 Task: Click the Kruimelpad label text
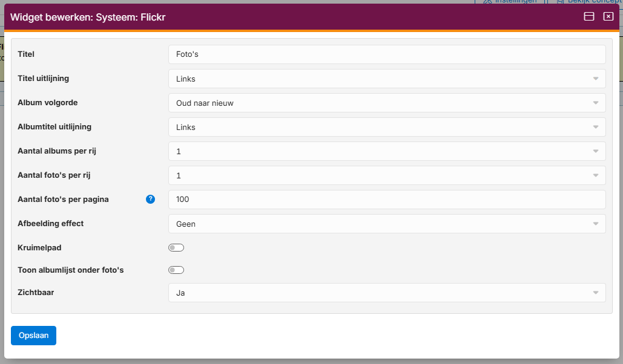39,248
